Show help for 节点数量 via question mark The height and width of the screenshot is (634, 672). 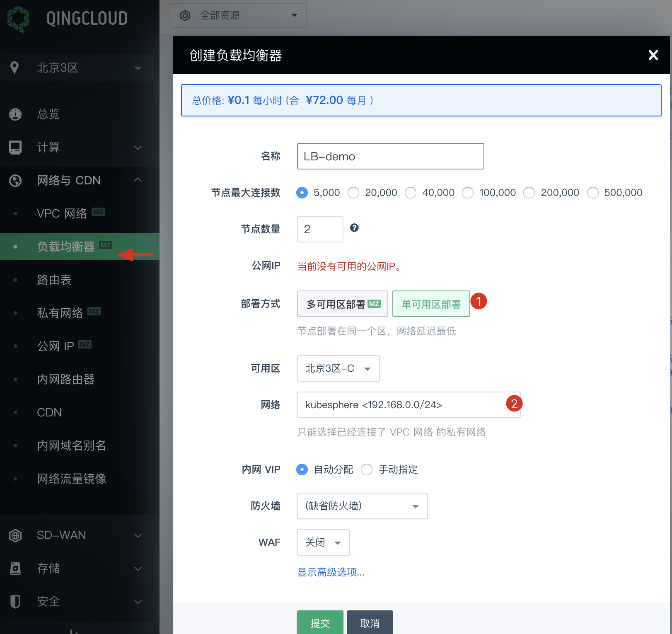point(354,227)
